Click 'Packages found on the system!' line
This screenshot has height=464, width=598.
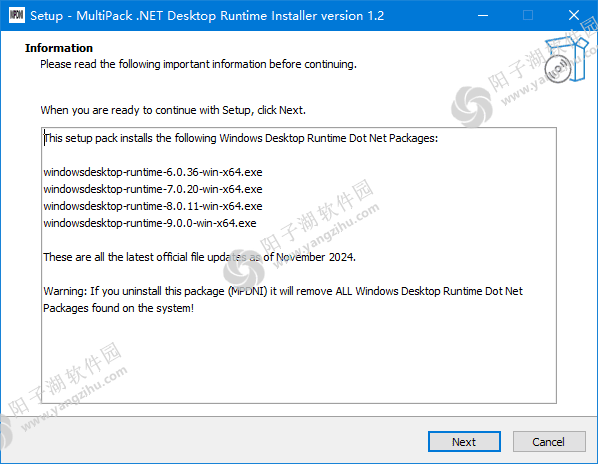pyautogui.click(x=118, y=308)
